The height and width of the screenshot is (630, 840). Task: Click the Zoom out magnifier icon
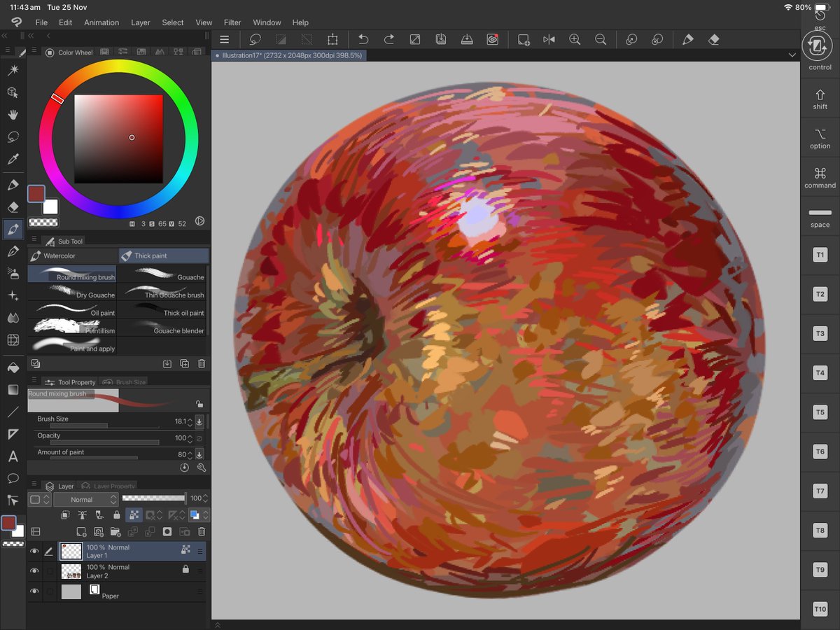[x=601, y=40]
